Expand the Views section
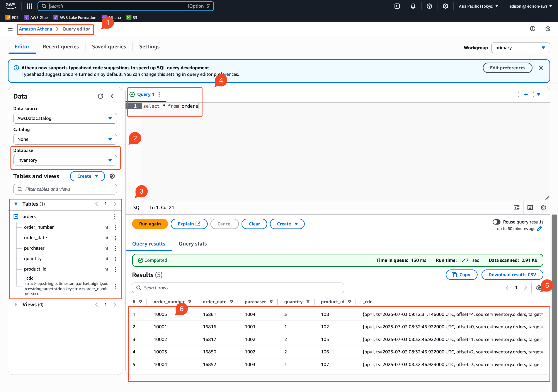The image size is (558, 392). coord(16,304)
